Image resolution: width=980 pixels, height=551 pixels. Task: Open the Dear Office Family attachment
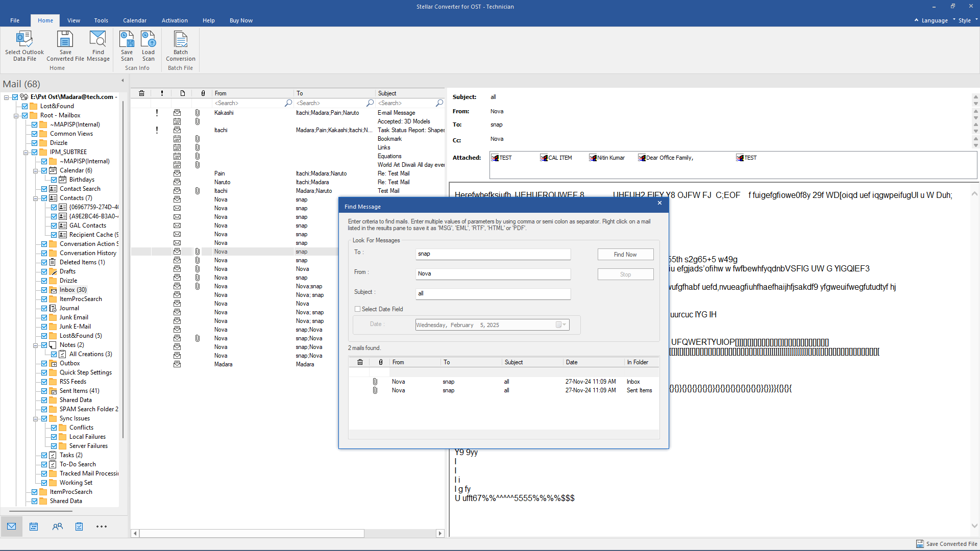tap(666, 158)
